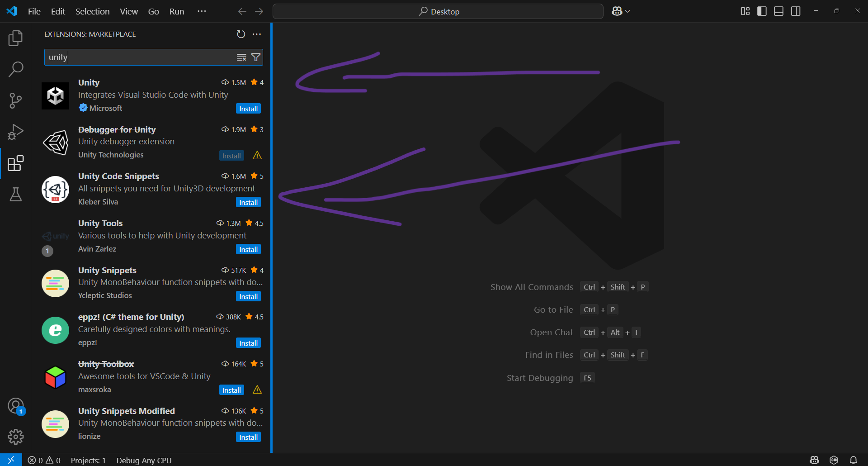Install the Unity Code Snippets extension
Screen dimensions: 868x466
(248, 202)
